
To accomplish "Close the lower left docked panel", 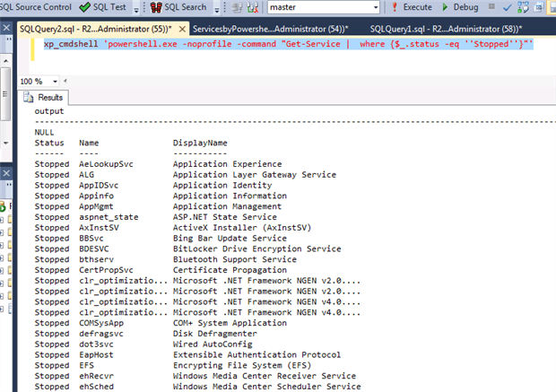I will tap(6, 173).
